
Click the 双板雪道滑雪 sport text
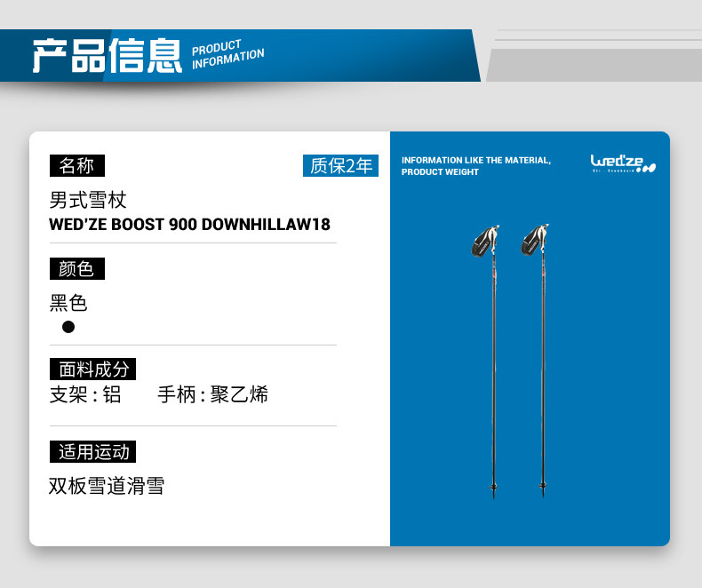point(107,486)
